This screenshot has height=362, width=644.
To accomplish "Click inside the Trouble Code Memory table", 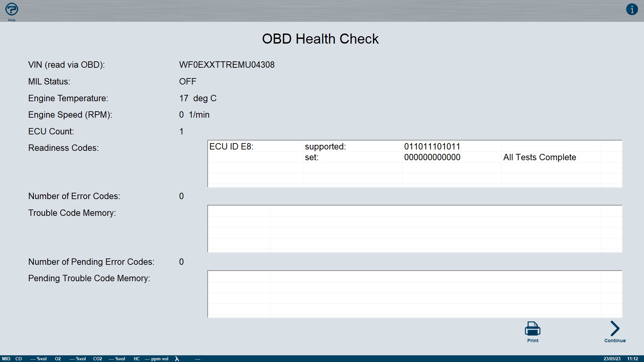I will pyautogui.click(x=415, y=229).
